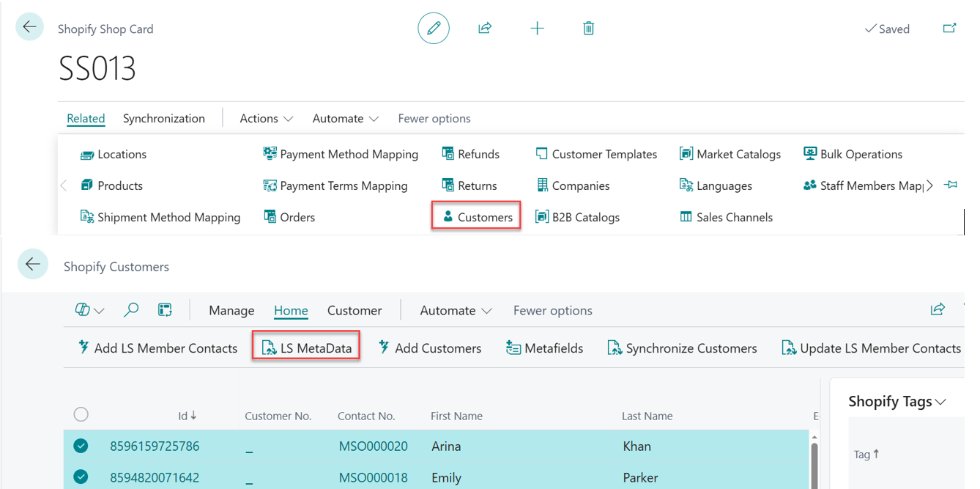This screenshot has width=980, height=489.
Task: Switch to the Synchronization tab
Action: point(164,119)
